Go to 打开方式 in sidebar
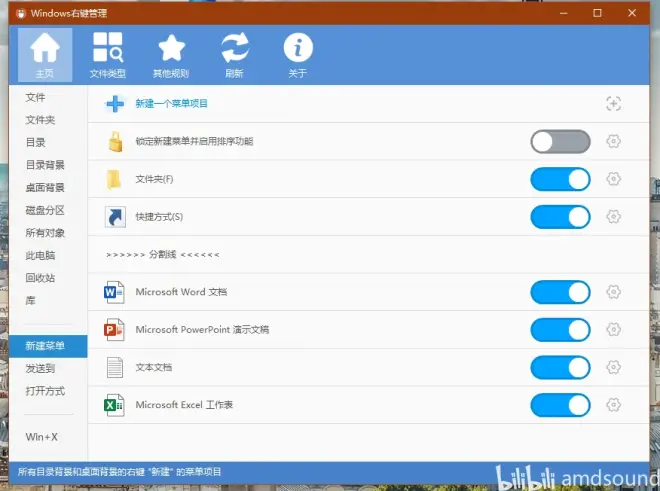This screenshot has width=660, height=491. 45,391
